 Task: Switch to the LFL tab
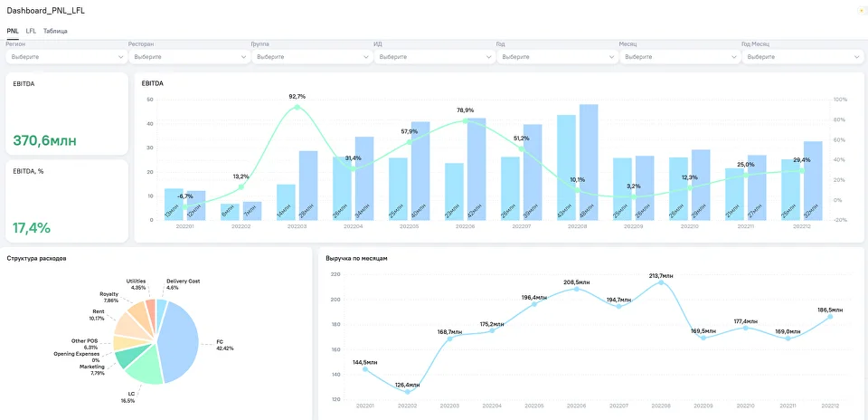31,31
